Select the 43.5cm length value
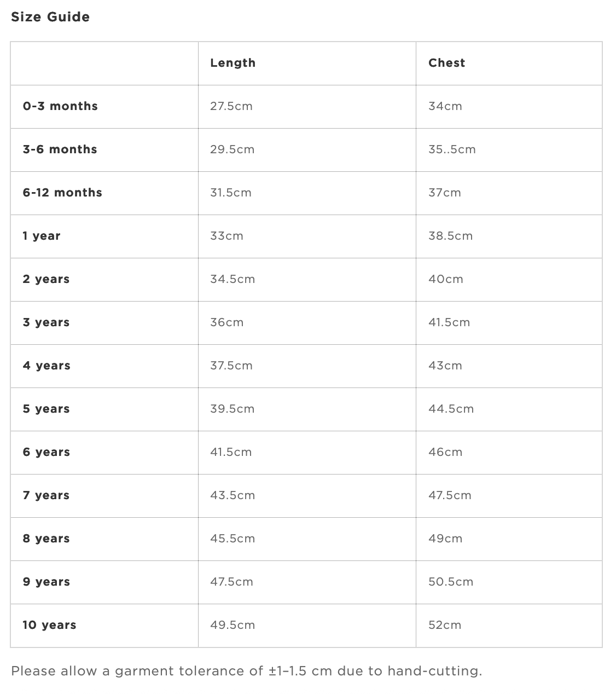Screen dimensions: 616x694 tap(233, 495)
